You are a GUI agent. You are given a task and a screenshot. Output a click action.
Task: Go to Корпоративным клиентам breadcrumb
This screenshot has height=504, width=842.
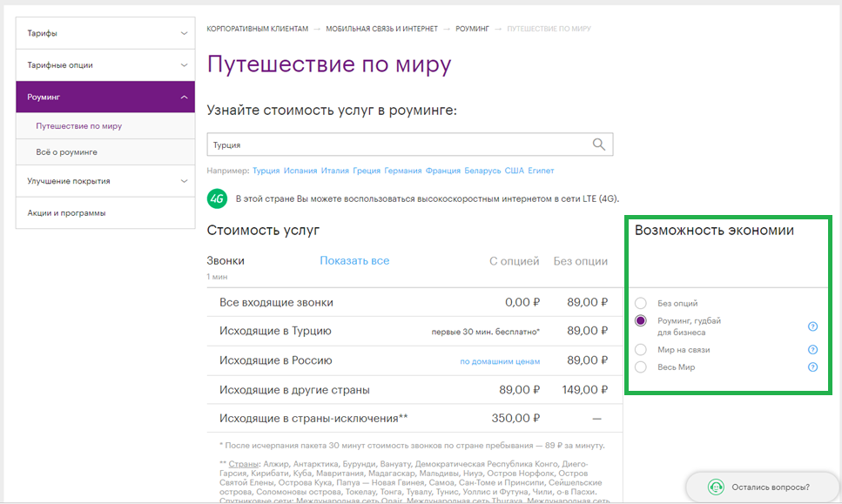click(x=257, y=29)
